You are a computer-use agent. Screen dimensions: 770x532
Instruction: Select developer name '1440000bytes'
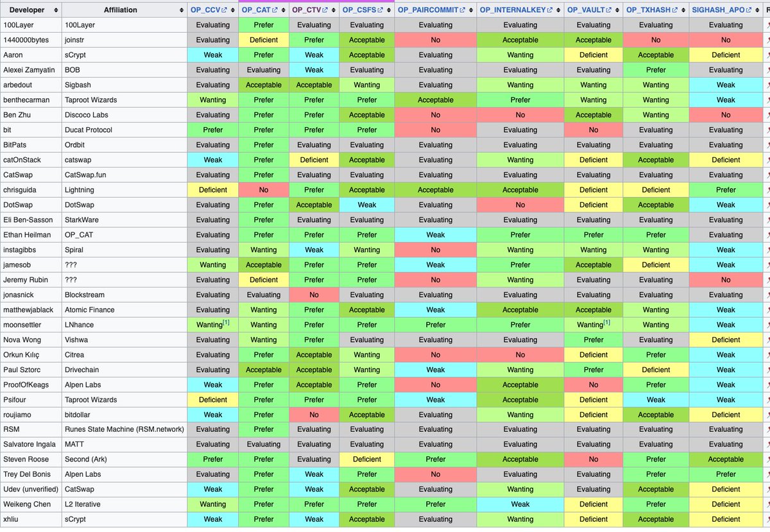26,40
